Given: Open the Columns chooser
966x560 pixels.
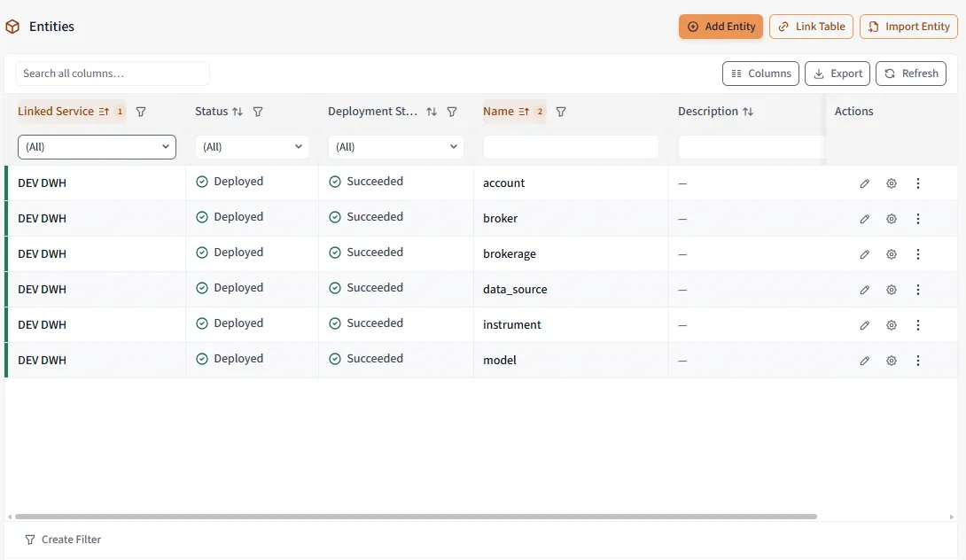Looking at the screenshot, I should point(761,74).
